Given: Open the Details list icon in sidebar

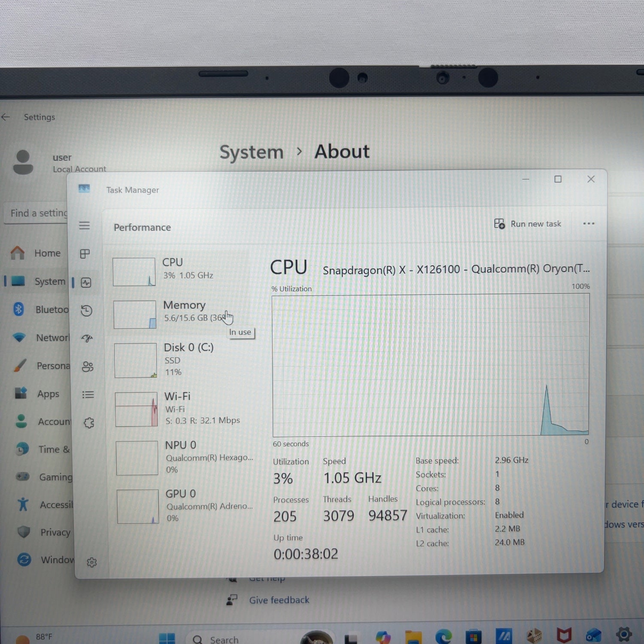Looking at the screenshot, I should click(88, 395).
